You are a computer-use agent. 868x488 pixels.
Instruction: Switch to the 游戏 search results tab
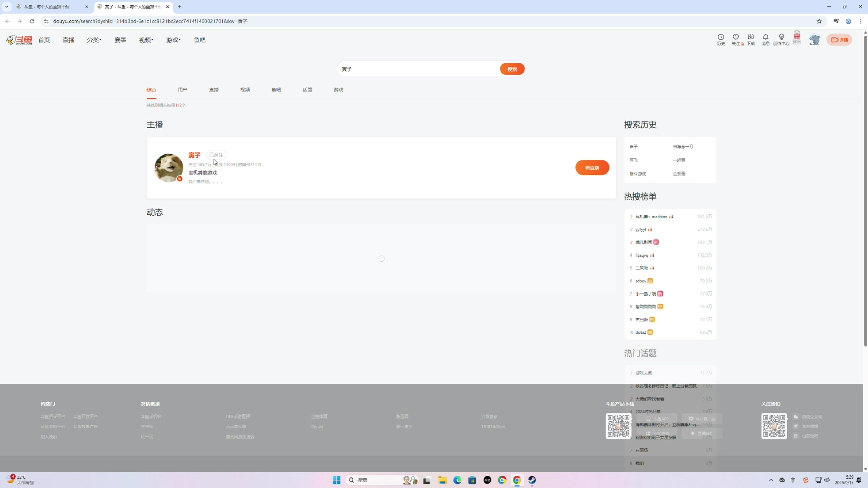(x=338, y=90)
